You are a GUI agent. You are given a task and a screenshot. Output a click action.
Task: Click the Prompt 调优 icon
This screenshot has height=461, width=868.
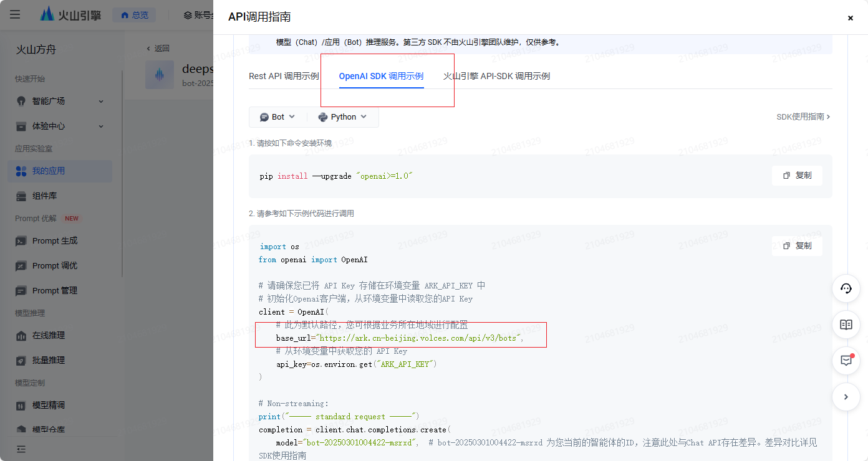click(x=21, y=265)
